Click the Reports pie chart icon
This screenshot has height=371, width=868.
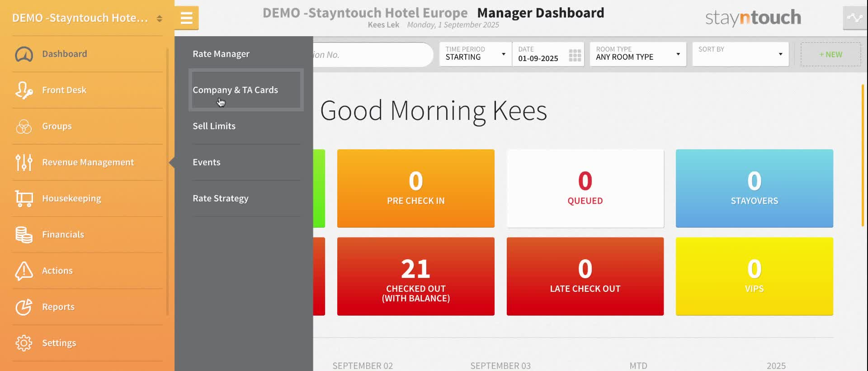[x=24, y=307]
